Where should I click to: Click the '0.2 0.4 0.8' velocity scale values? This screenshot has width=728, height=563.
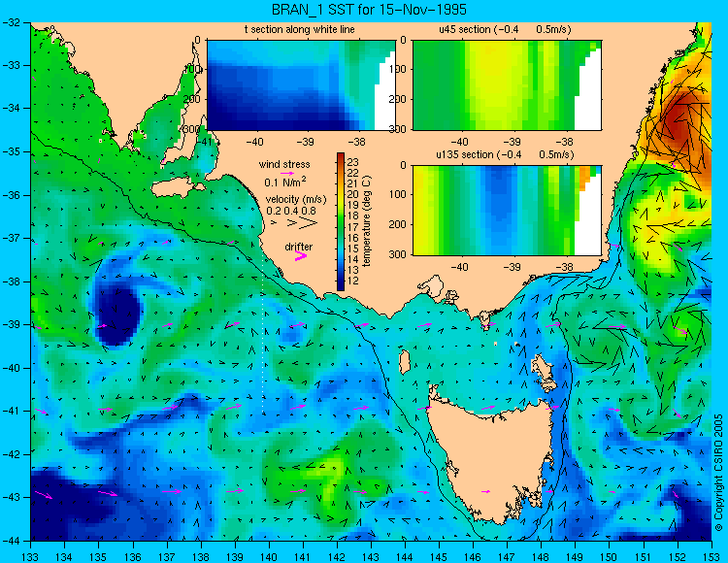291,211
